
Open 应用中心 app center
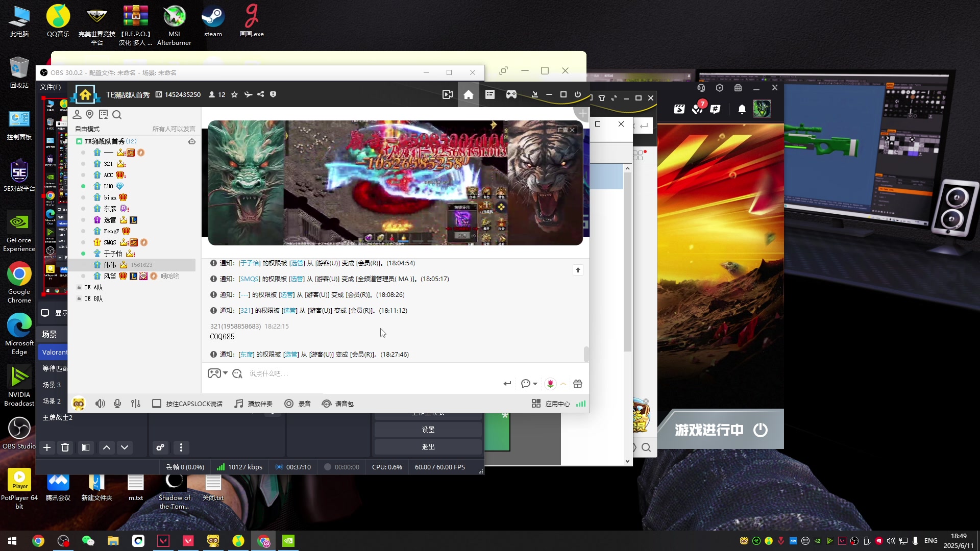[551, 404]
